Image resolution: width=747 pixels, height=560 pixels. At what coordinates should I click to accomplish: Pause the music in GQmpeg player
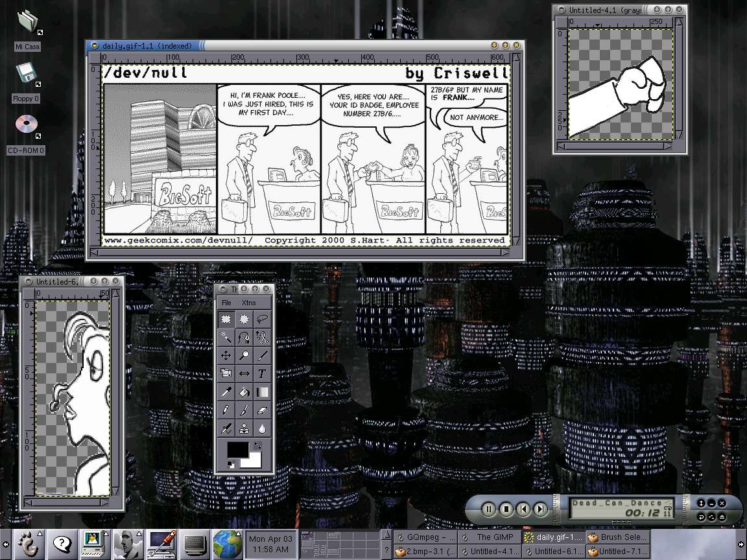[488, 509]
